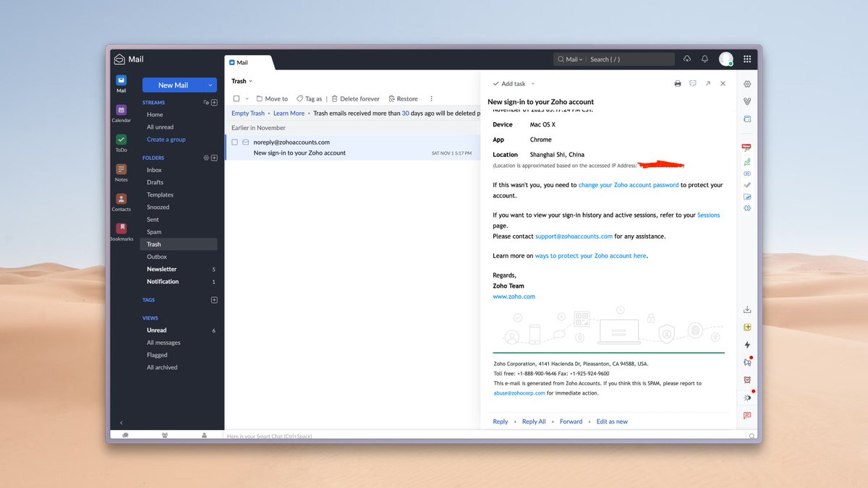Add a new folder with plus icon

(214, 158)
